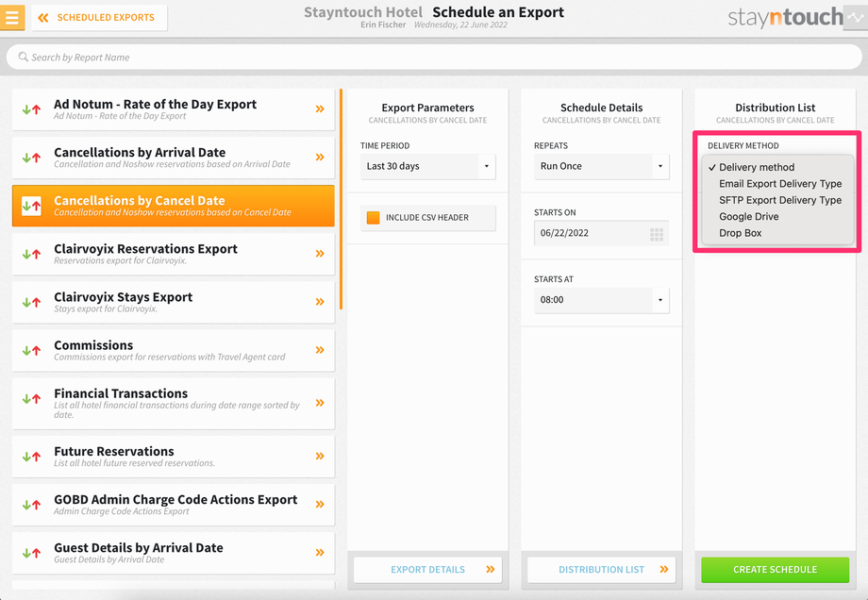Select the Commissions export
Viewport: 868px width, 600px height.
[174, 350]
